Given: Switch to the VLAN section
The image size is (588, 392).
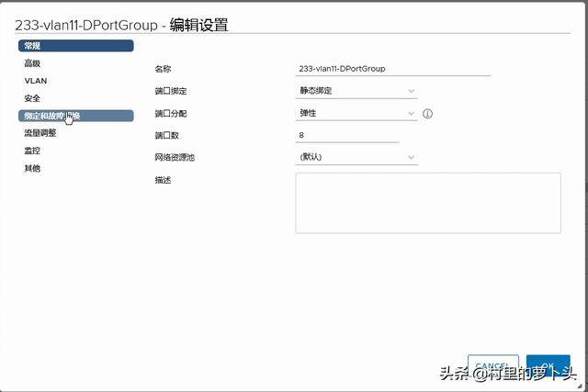Looking at the screenshot, I should (x=35, y=81).
